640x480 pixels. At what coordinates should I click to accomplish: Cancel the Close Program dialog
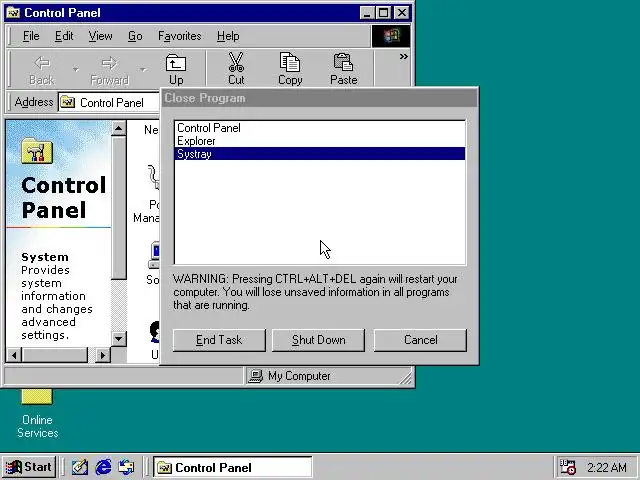click(420, 340)
